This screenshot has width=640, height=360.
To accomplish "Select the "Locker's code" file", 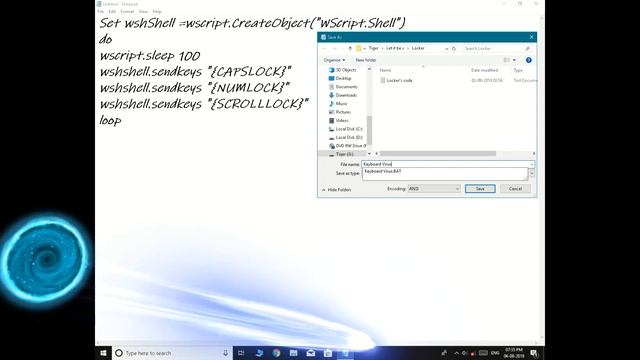I will (x=396, y=80).
